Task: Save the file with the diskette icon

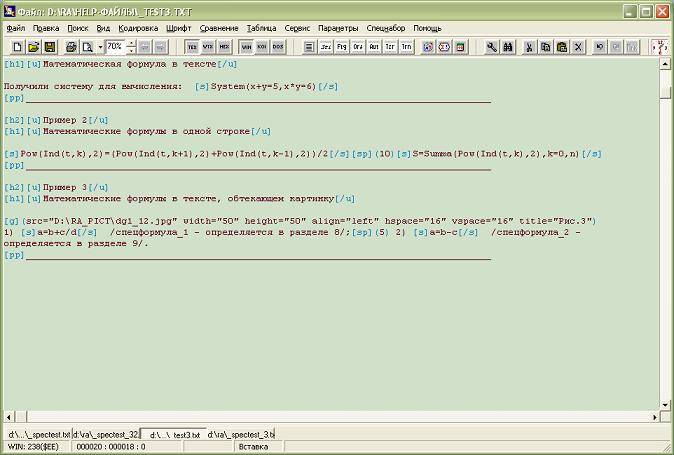Action: (x=49, y=47)
